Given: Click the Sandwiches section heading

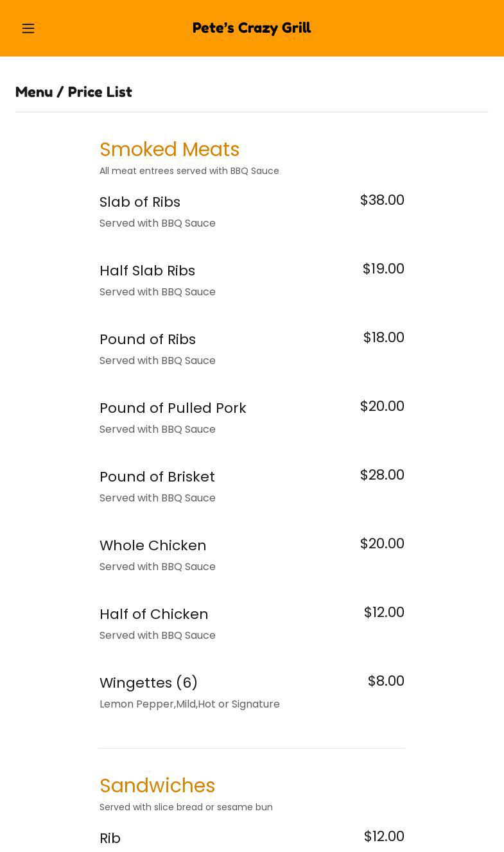Looking at the screenshot, I should pyautogui.click(x=157, y=786).
